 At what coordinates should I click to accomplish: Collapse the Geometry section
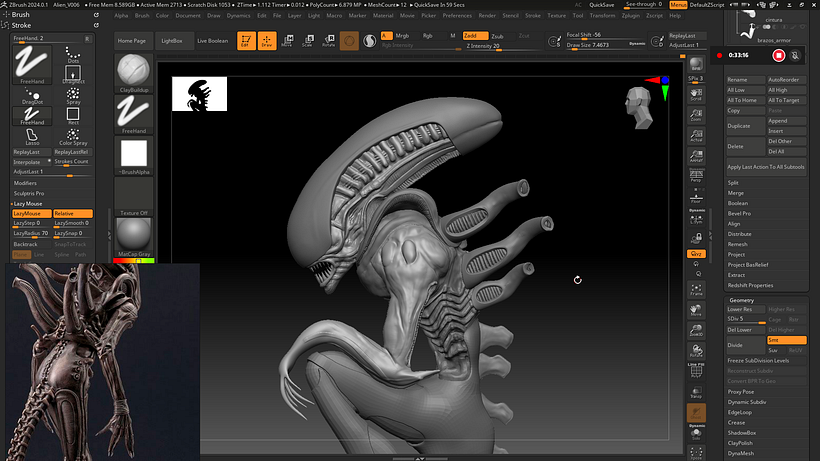(x=742, y=300)
